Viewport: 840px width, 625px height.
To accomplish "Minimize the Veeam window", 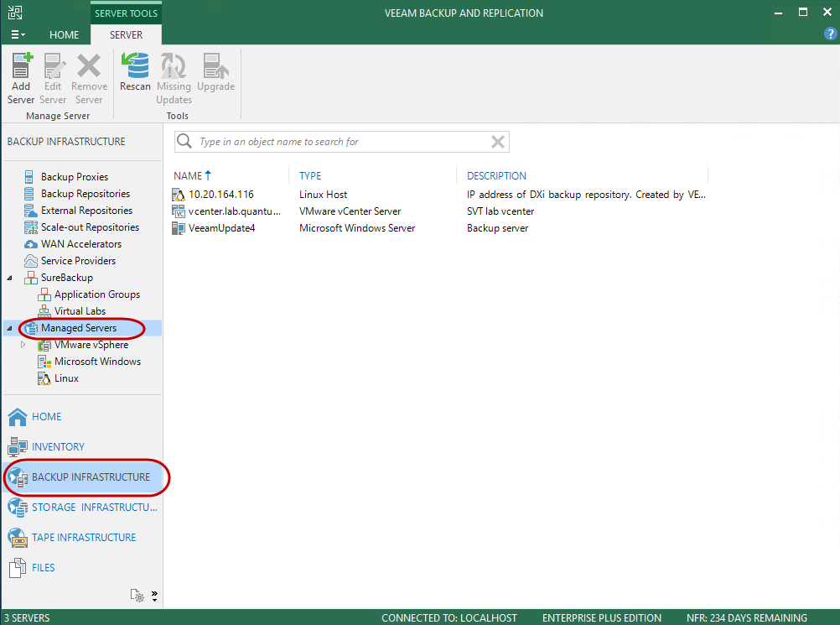I will (x=779, y=12).
